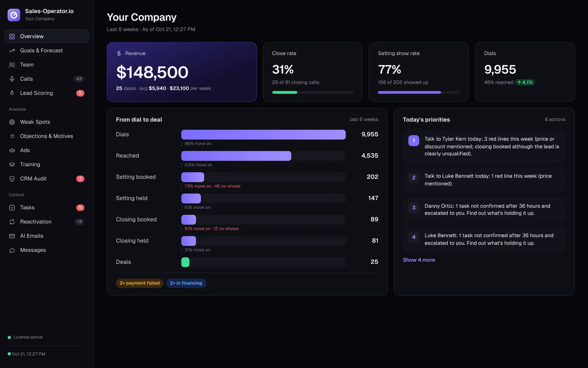This screenshot has height=368, width=588.
Task: Click the Lead Scoring flame icon
Action: coord(12,93)
